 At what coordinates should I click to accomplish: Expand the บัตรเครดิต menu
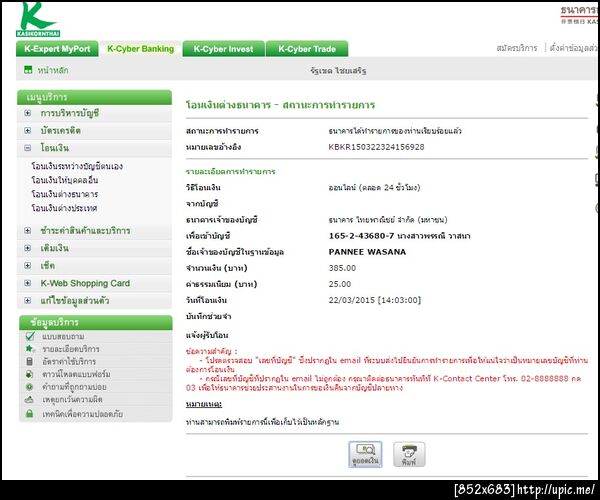[28, 130]
